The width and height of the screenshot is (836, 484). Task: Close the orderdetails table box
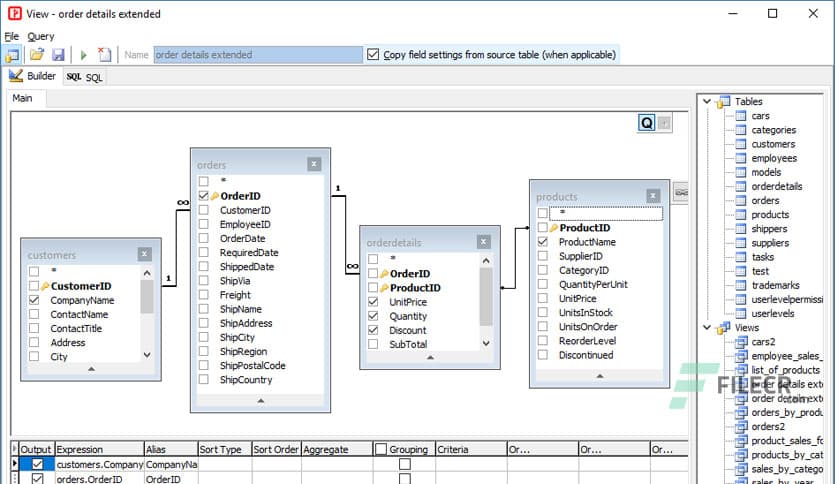point(483,242)
